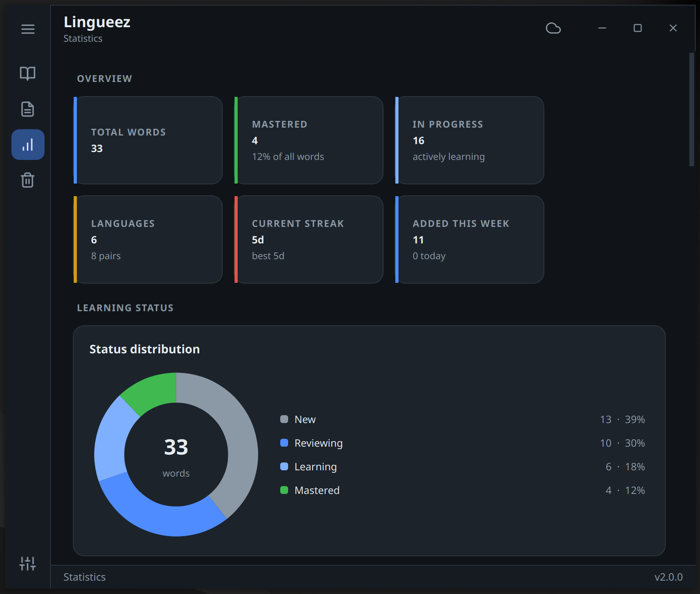Click the Mastered overview card
The height and width of the screenshot is (594, 700).
(309, 140)
